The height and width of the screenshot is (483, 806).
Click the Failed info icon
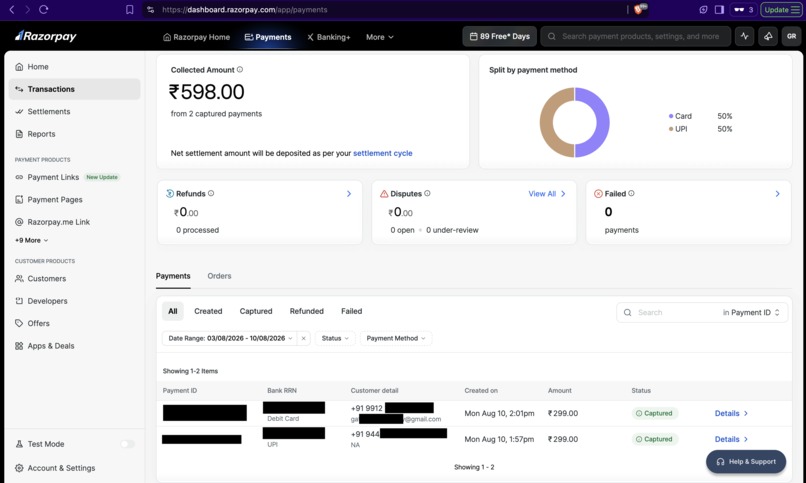click(631, 193)
